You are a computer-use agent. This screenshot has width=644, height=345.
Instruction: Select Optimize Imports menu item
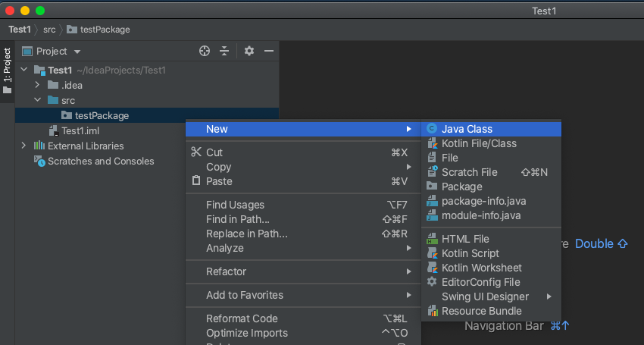[304, 333]
